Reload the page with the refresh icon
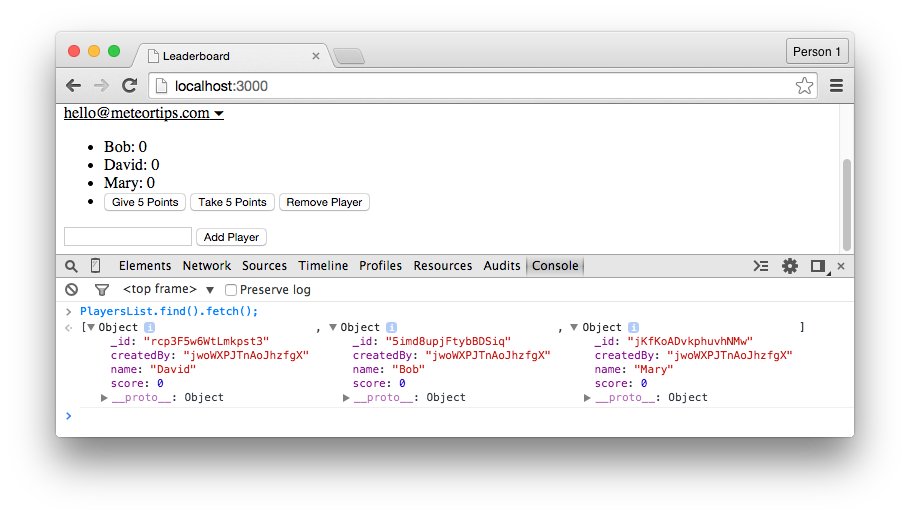The height and width of the screenshot is (517, 910). [129, 86]
